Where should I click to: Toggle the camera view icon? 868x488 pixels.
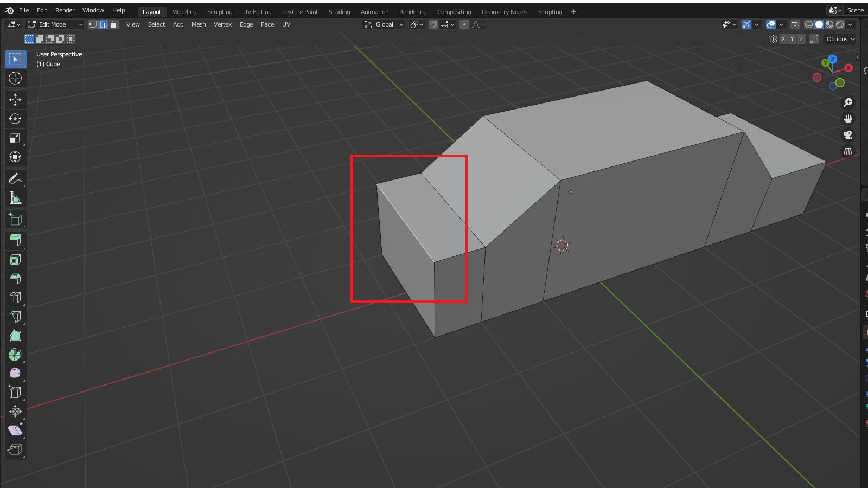pyautogui.click(x=848, y=135)
